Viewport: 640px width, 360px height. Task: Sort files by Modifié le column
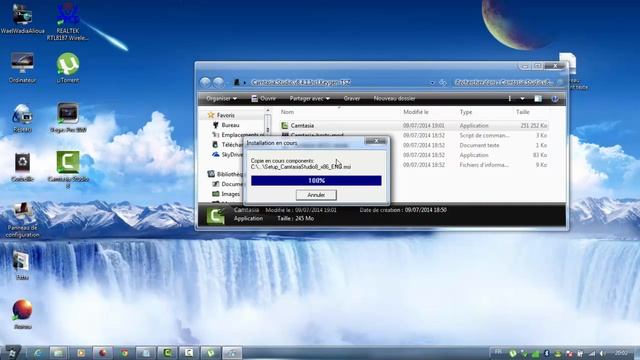[x=416, y=112]
